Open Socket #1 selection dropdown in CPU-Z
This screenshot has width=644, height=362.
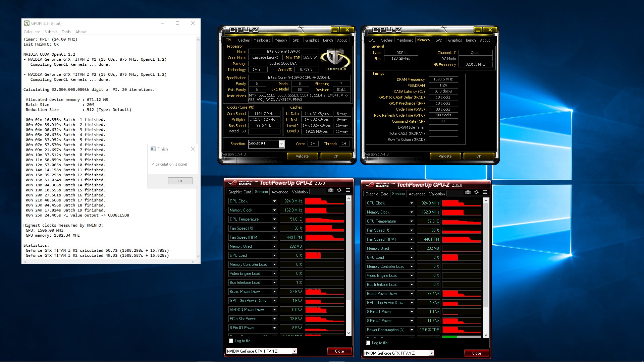click(x=281, y=144)
